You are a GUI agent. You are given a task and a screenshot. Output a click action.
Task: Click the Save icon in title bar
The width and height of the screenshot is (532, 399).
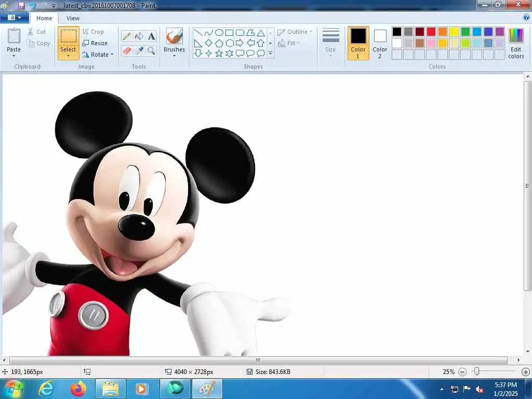[x=21, y=6]
